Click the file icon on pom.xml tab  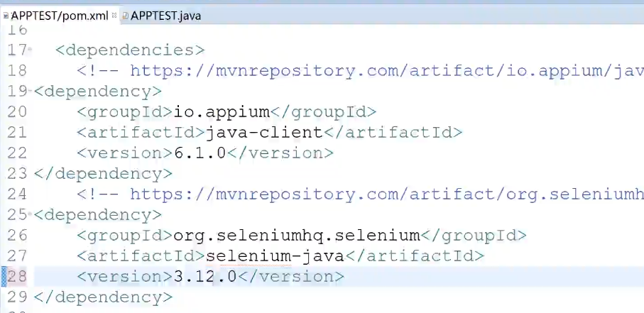(6, 16)
